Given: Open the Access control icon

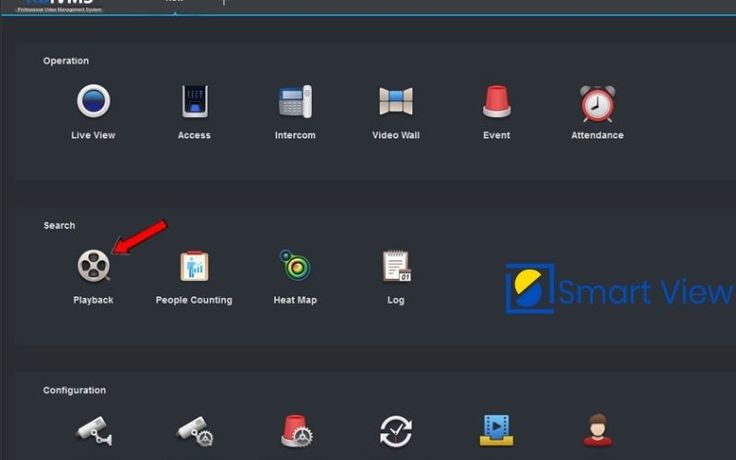Looking at the screenshot, I should point(194,102).
